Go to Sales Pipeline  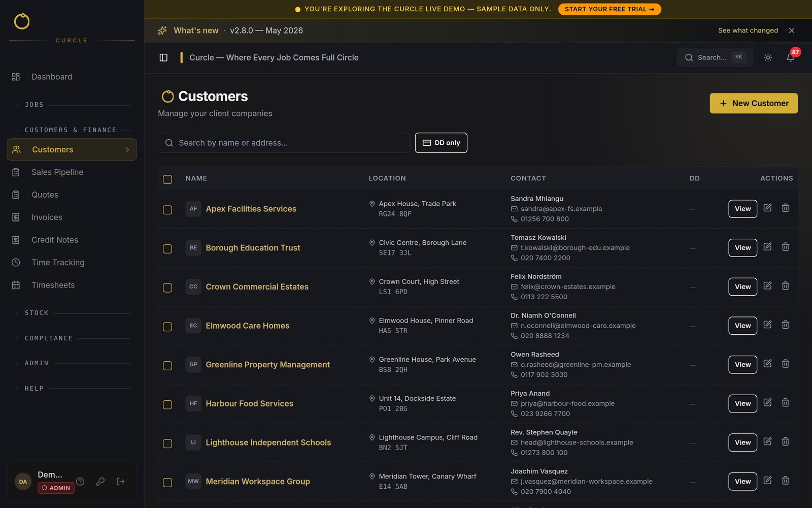72,172
